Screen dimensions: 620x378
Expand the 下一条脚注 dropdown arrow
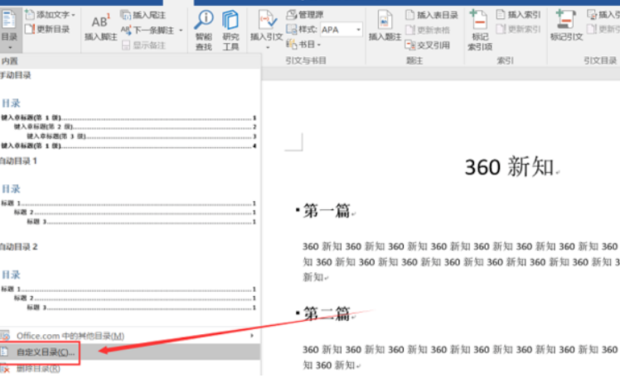pyautogui.click(x=181, y=30)
